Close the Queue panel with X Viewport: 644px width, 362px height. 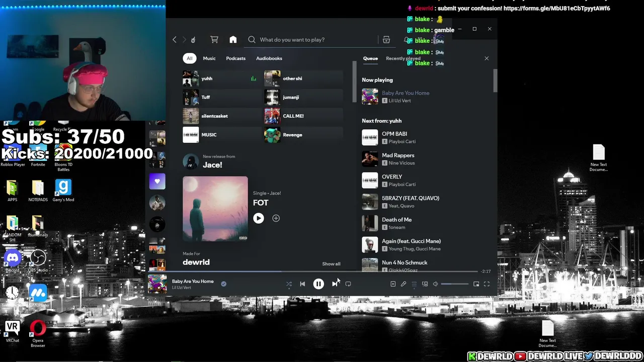[487, 58]
